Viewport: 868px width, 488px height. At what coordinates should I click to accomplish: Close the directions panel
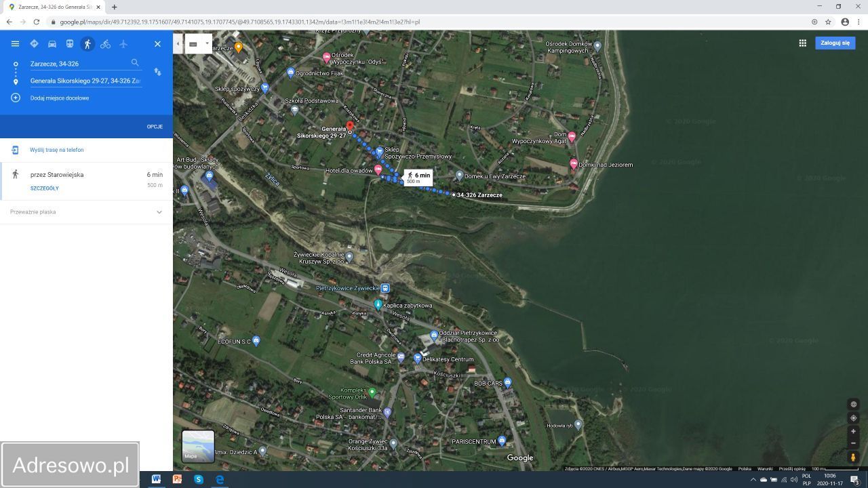pos(157,44)
